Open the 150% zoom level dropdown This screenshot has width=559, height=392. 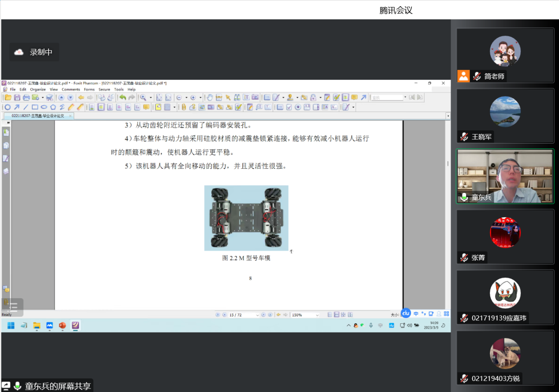[317, 315]
